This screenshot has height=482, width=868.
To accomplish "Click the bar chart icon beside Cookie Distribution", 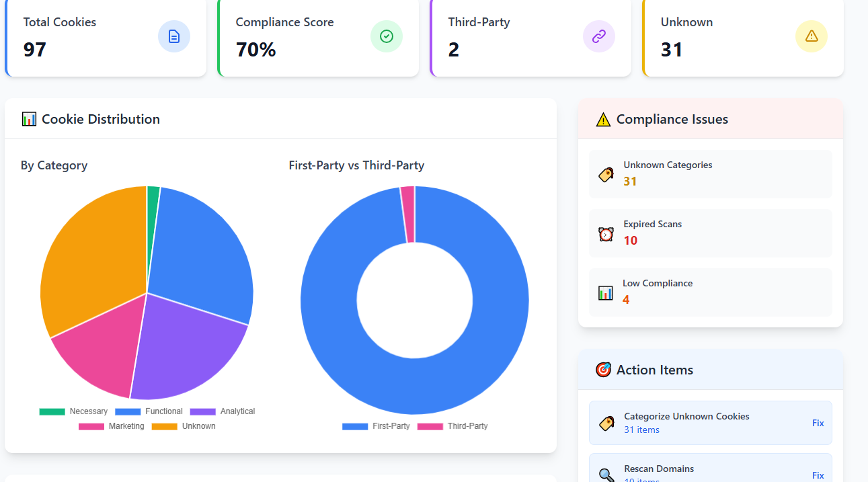I will point(28,118).
